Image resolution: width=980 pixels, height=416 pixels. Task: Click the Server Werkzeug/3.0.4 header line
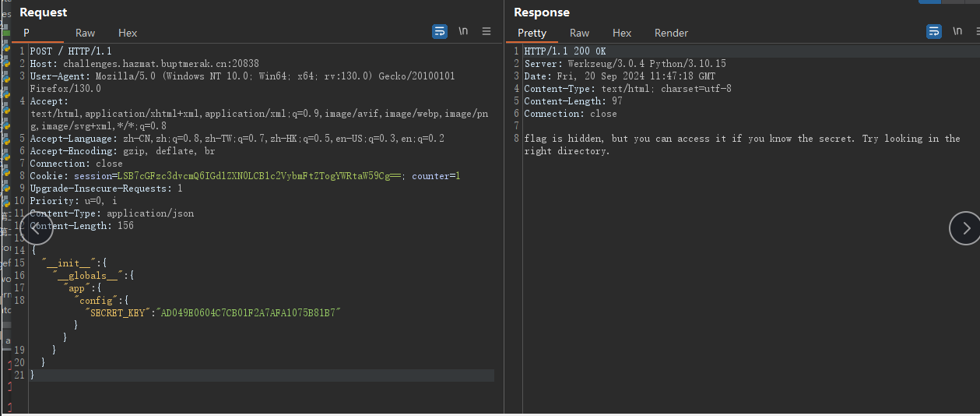click(x=625, y=64)
